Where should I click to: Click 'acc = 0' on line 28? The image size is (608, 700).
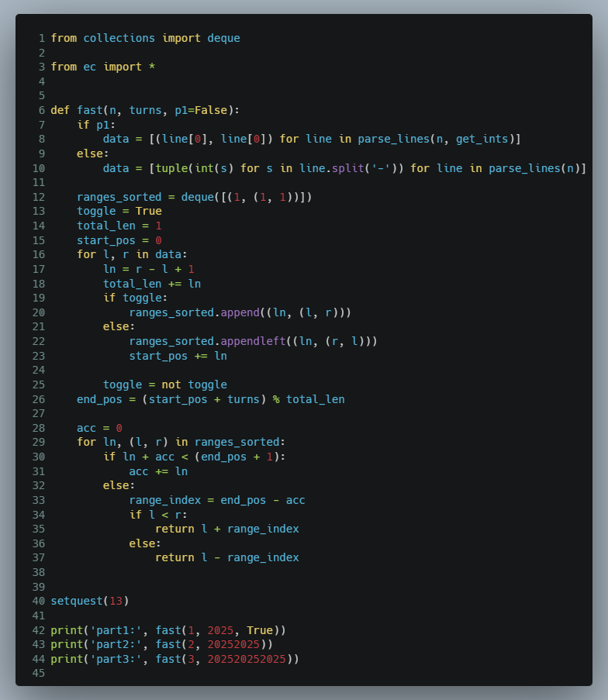tap(99, 428)
